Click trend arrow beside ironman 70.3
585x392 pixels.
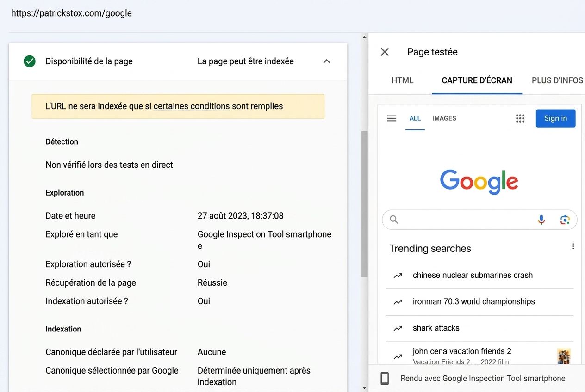[398, 302]
